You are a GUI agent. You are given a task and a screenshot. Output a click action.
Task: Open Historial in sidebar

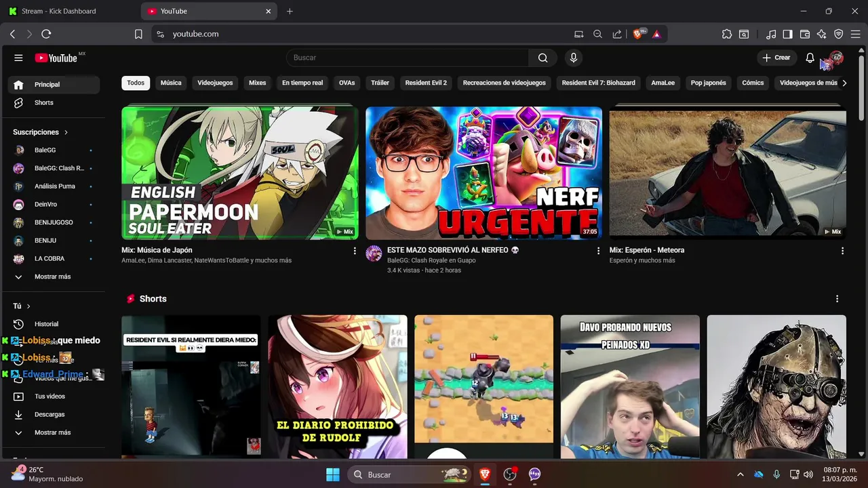[x=54, y=324]
